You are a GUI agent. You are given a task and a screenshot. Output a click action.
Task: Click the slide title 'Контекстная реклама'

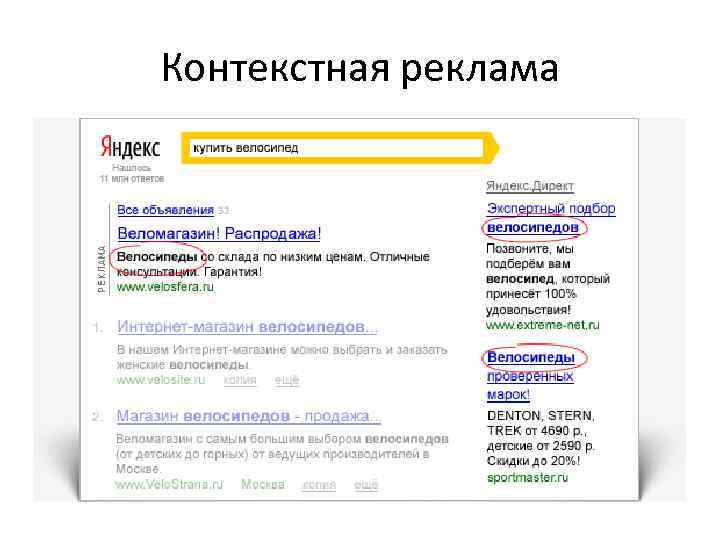coord(360,68)
